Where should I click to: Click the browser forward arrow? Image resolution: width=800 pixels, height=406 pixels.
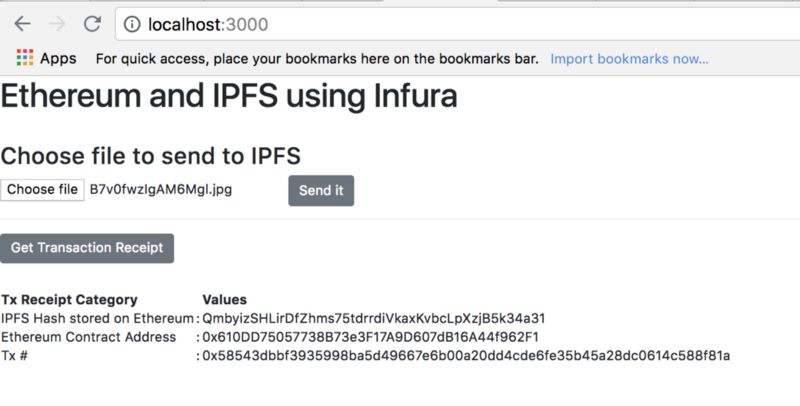tap(57, 24)
